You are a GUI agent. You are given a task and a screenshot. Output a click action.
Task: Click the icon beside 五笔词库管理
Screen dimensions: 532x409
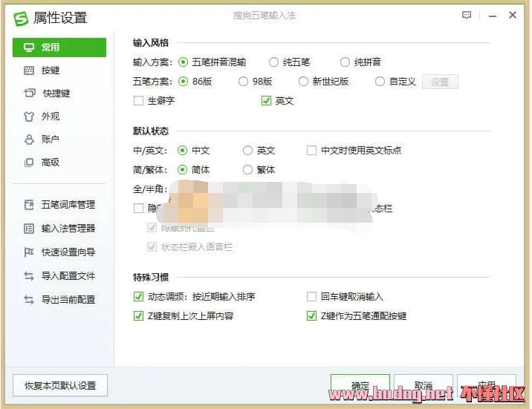[29, 205]
